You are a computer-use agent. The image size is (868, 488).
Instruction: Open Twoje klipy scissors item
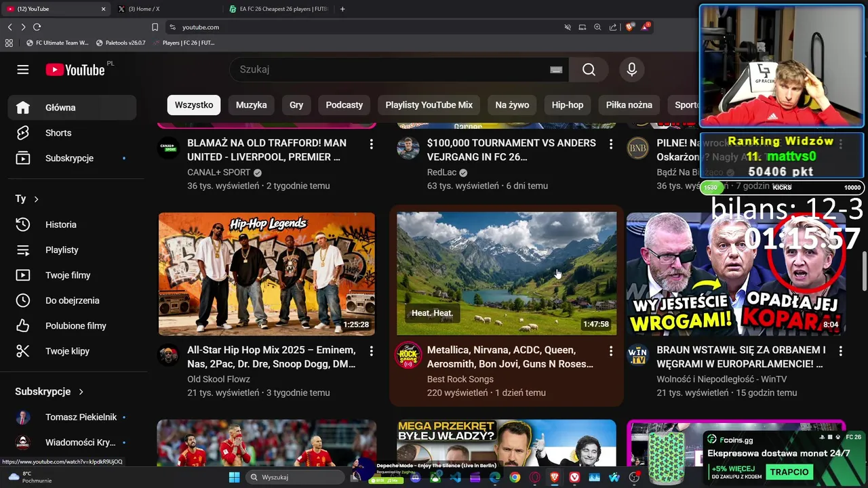(73, 351)
